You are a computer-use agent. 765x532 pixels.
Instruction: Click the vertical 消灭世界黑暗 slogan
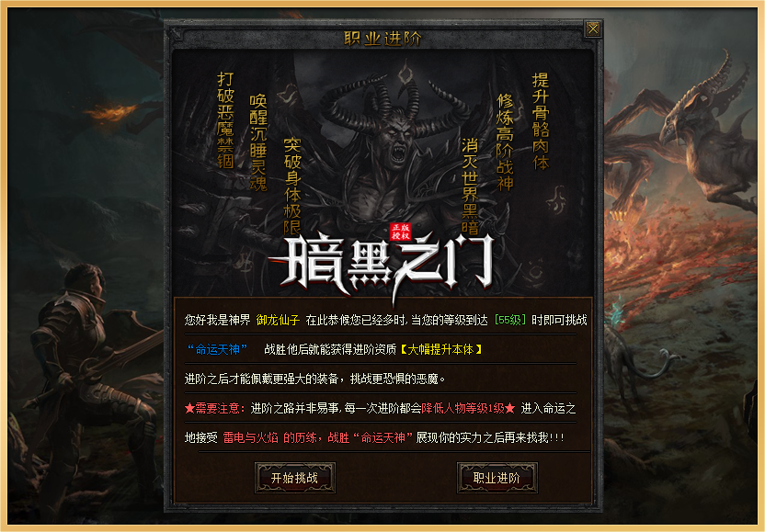click(x=470, y=187)
